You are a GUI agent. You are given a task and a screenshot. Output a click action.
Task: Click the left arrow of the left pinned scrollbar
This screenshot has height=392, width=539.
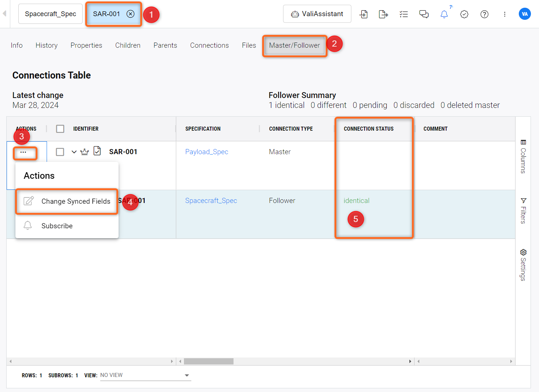(x=11, y=362)
